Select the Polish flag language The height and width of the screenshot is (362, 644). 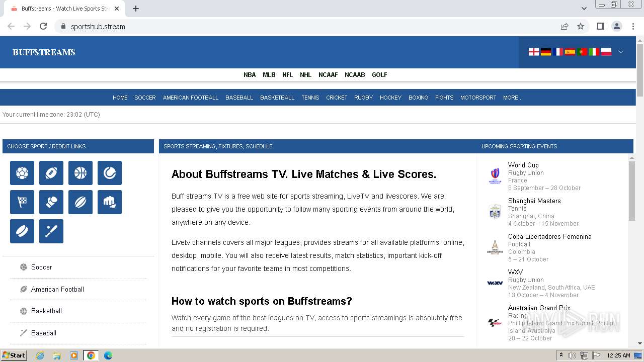[x=606, y=52]
